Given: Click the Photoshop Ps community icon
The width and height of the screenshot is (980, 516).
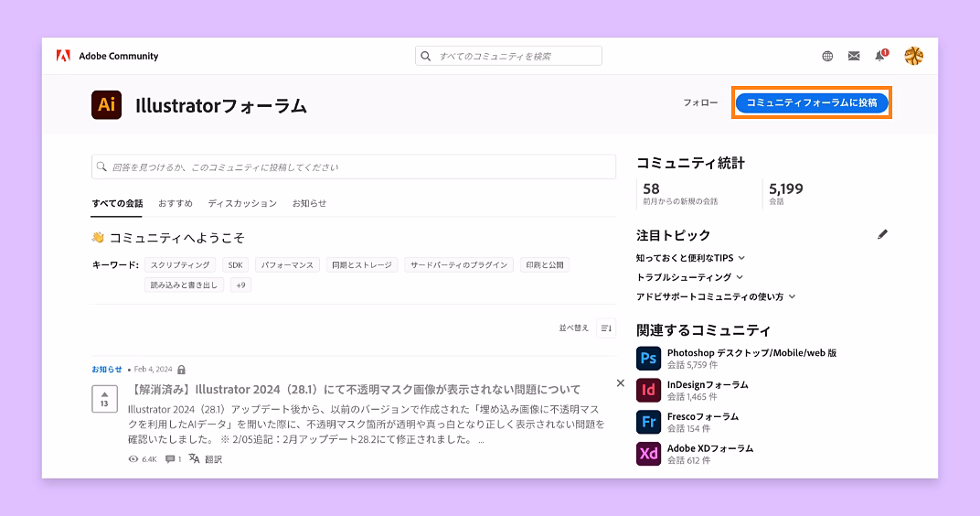Looking at the screenshot, I should (x=648, y=359).
